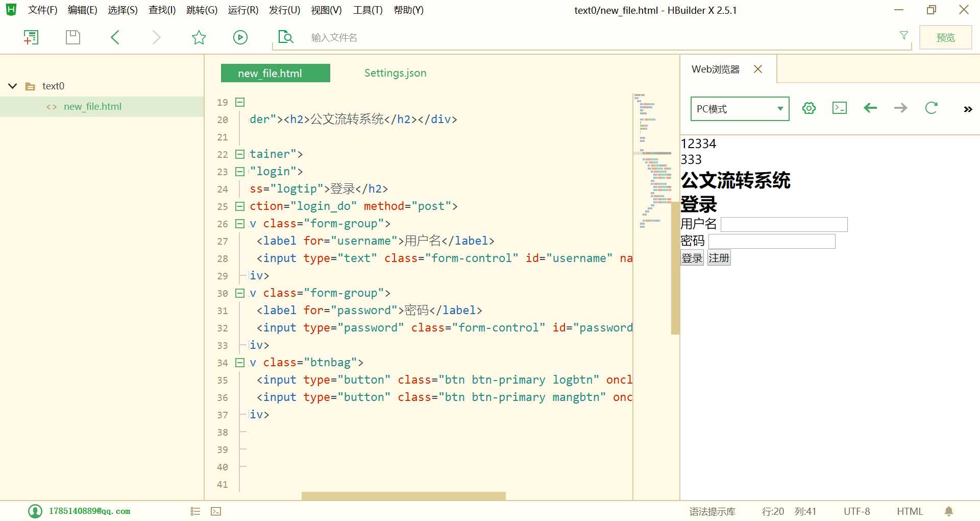Screen dimensions: 980x521
Task: Collapse code fold on line 25
Action: coord(240,206)
